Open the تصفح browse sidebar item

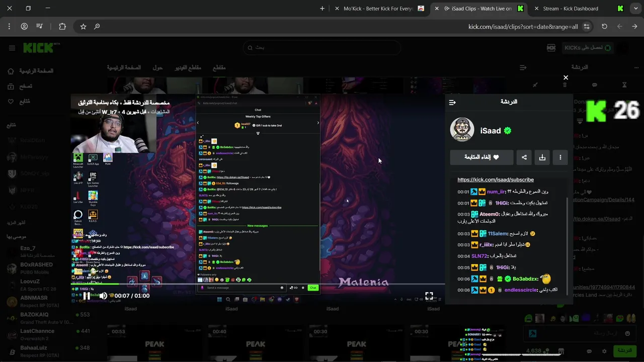(20, 86)
